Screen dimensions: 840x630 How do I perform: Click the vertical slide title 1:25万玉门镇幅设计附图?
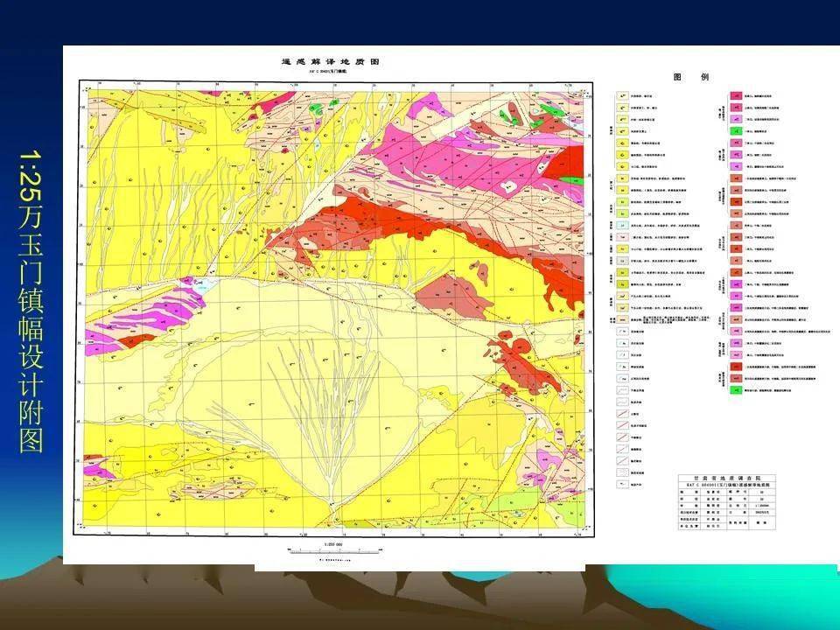[x=31, y=301]
